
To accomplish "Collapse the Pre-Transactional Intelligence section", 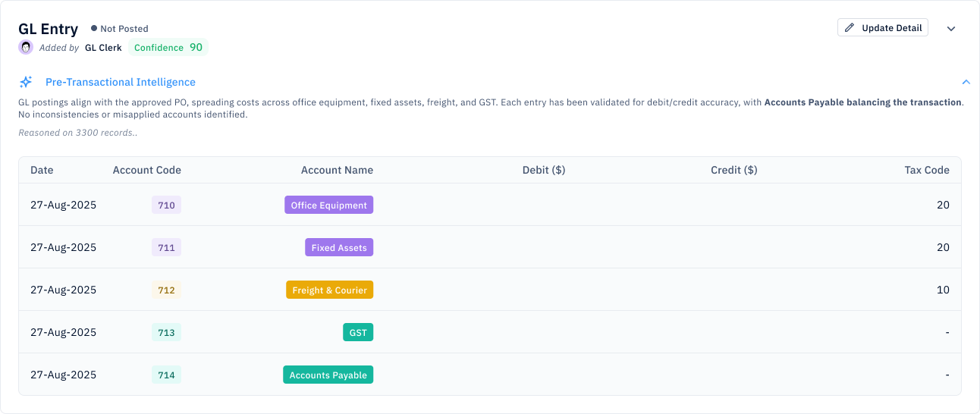I will (966, 82).
